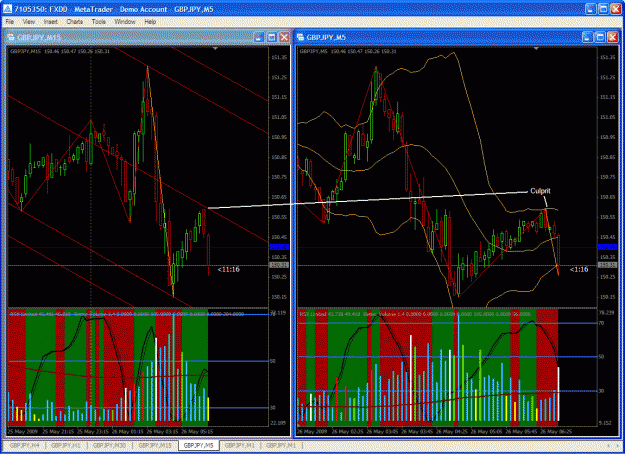Open the Insert menu
Viewport: 625px width, 454px height.
(x=51, y=22)
